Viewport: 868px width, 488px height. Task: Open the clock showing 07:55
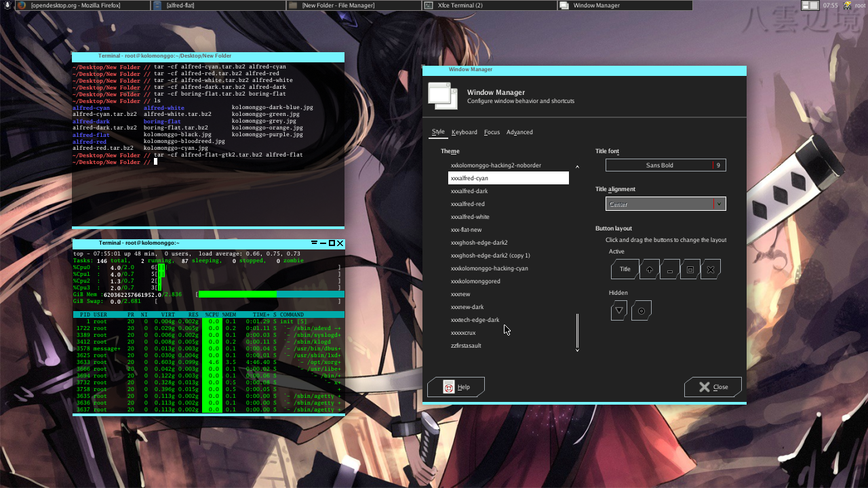pyautogui.click(x=830, y=5)
